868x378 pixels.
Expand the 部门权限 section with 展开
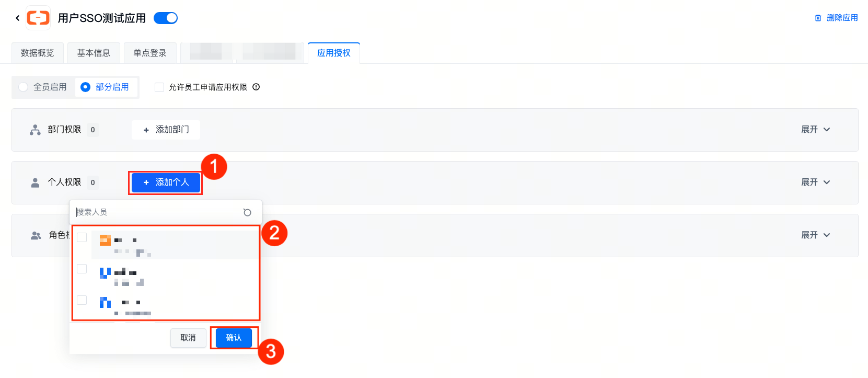815,130
